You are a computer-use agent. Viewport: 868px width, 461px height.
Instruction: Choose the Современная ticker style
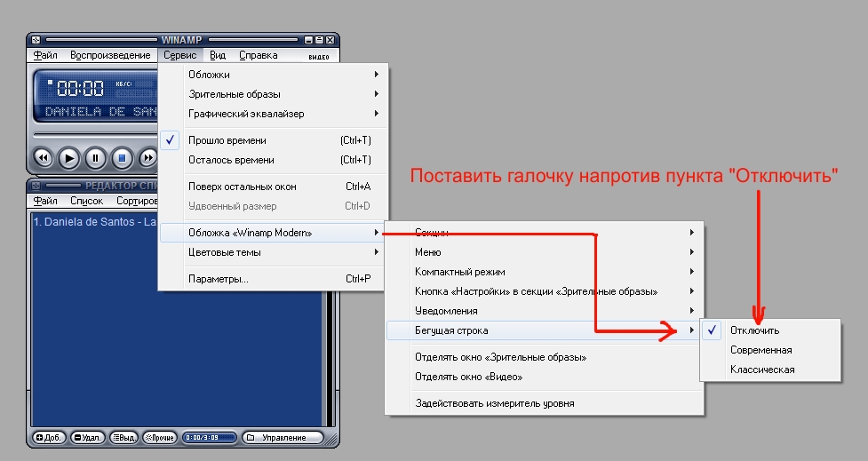point(770,350)
